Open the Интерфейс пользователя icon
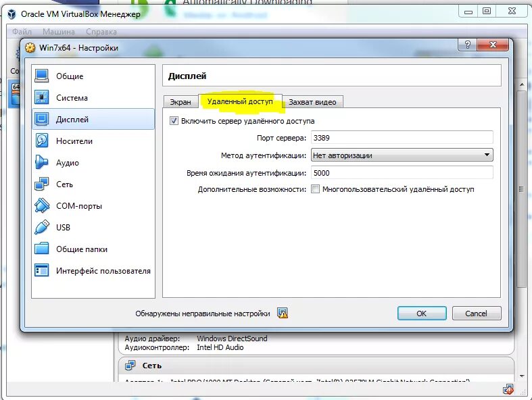Viewport: 532px width, 400px height. pyautogui.click(x=42, y=270)
